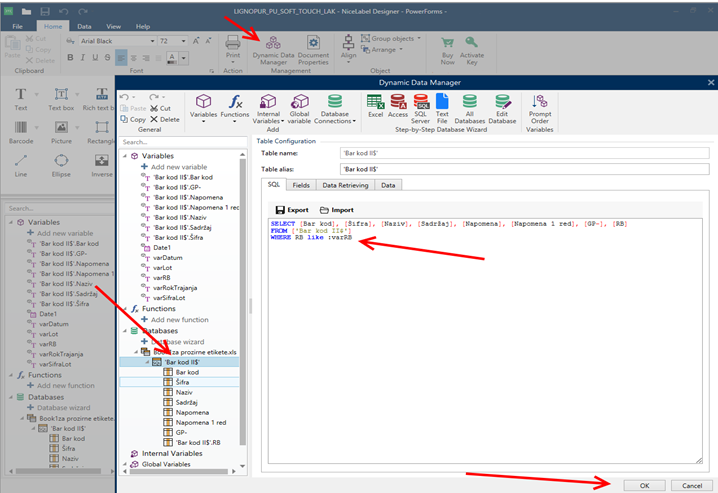Click Export above the SQL editor
This screenshot has height=493, width=718.
pyautogui.click(x=292, y=210)
